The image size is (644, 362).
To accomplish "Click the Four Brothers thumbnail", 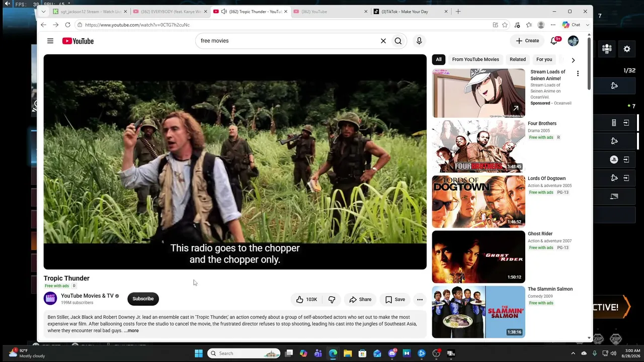I will 478,146.
